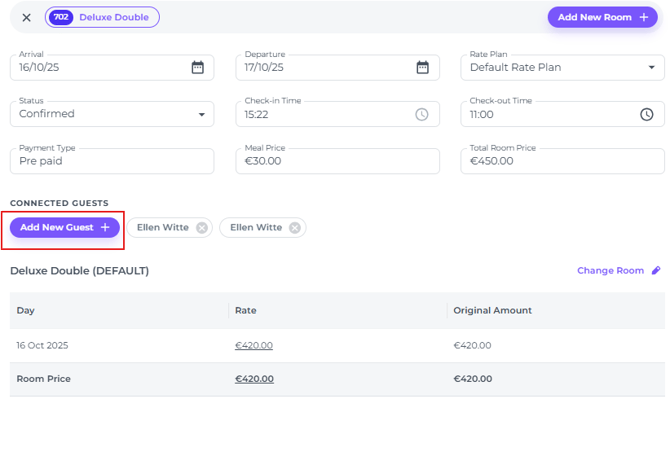Click the Meal Price input field
Viewport: 670px width, 469px height.
tap(341, 161)
